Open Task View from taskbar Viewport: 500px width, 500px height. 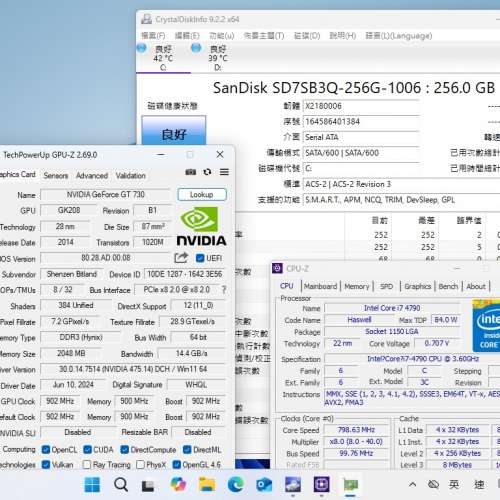click(148, 485)
